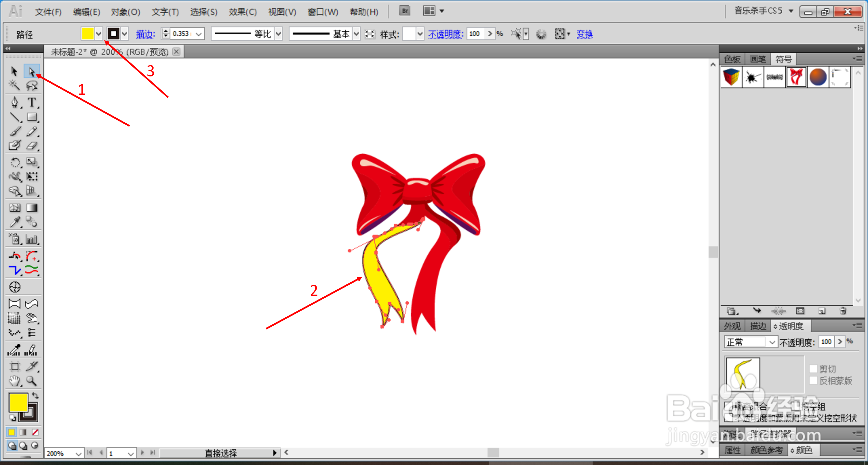
Task: Select the Direct Selection tool
Action: pos(32,72)
